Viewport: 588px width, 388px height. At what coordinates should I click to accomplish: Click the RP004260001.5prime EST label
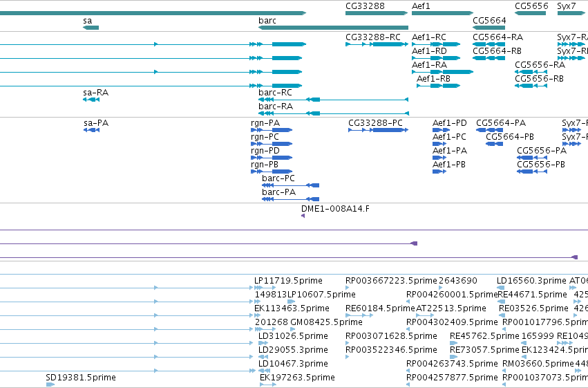pos(452,295)
